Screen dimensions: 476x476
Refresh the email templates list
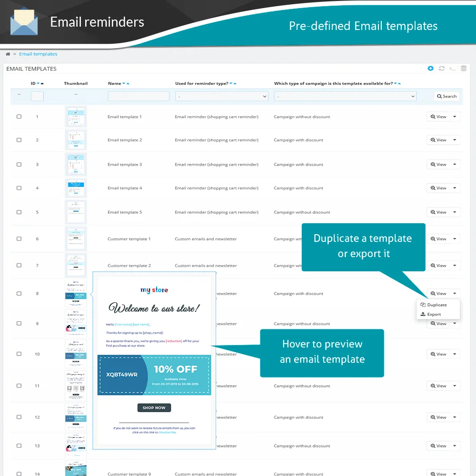click(441, 68)
